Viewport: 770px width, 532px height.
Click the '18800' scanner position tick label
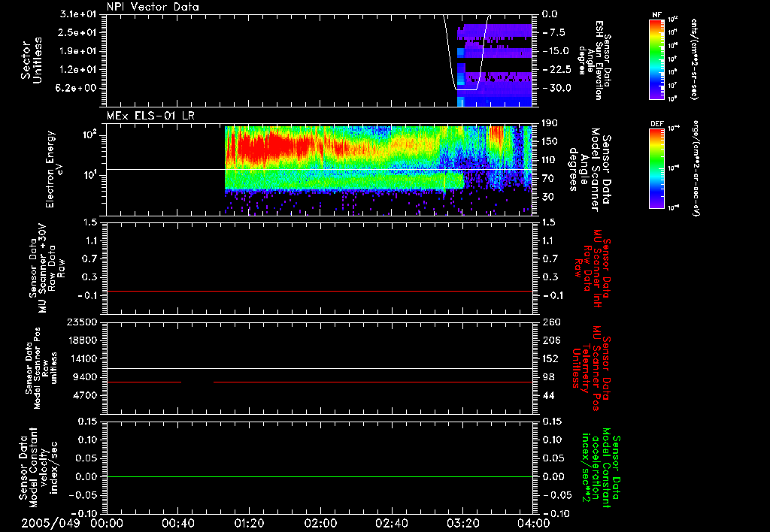click(x=83, y=340)
